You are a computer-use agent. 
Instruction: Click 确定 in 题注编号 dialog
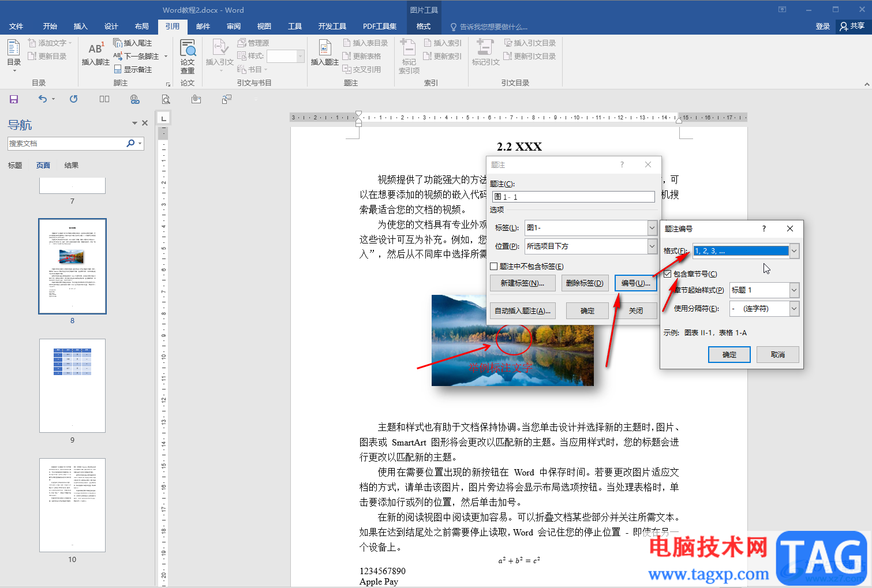tap(729, 355)
